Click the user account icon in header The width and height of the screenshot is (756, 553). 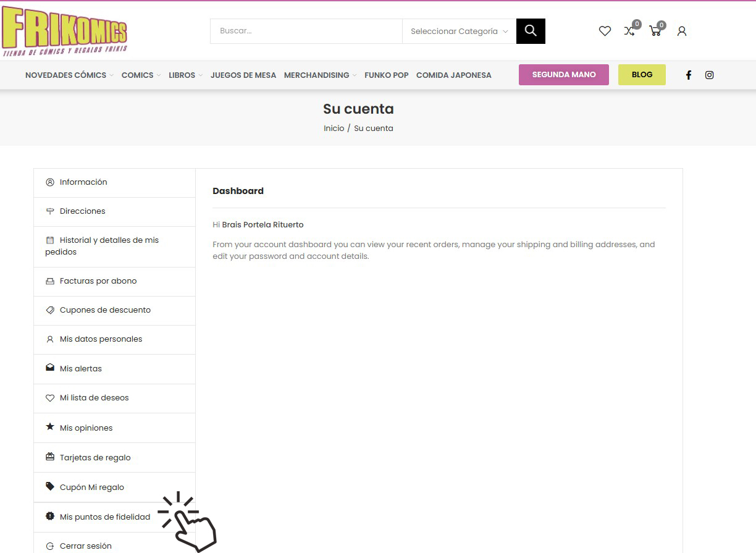682,31
